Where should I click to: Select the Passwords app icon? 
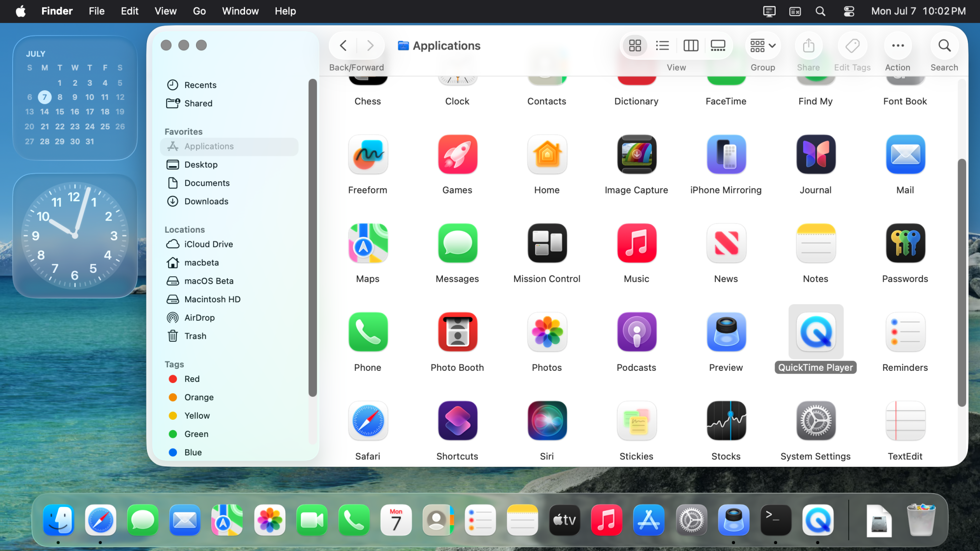point(905,243)
